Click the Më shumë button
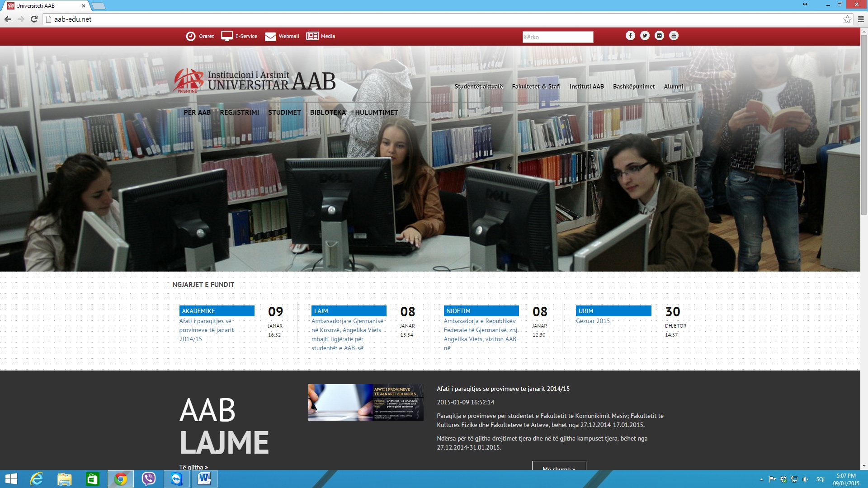Viewport: 868px width, 488px height. pos(559,466)
